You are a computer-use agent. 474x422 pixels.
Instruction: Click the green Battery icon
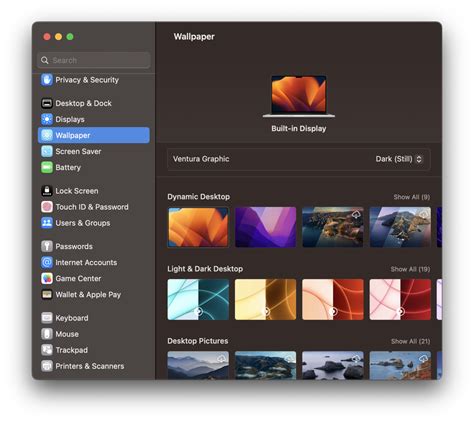pos(47,167)
